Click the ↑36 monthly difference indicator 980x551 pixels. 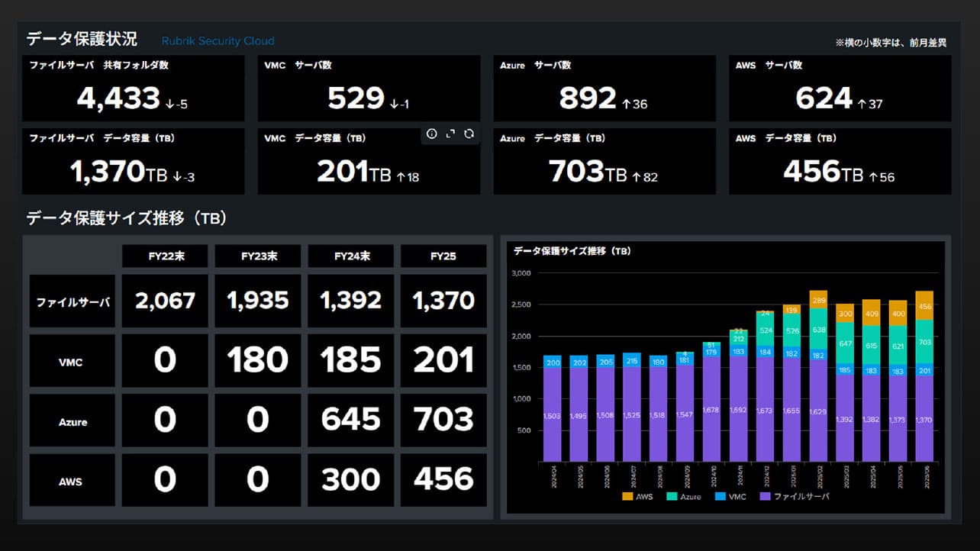point(635,104)
